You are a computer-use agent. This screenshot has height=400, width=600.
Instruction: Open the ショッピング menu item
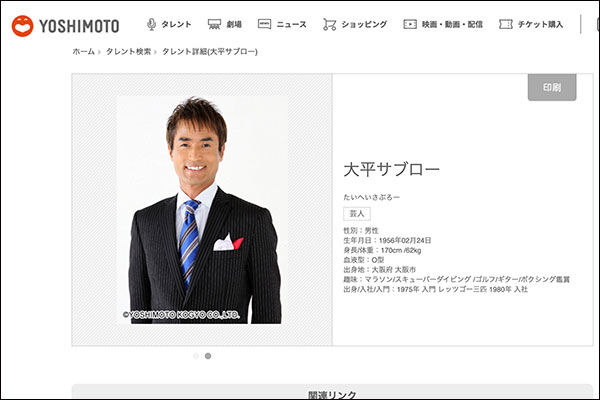coord(364,24)
